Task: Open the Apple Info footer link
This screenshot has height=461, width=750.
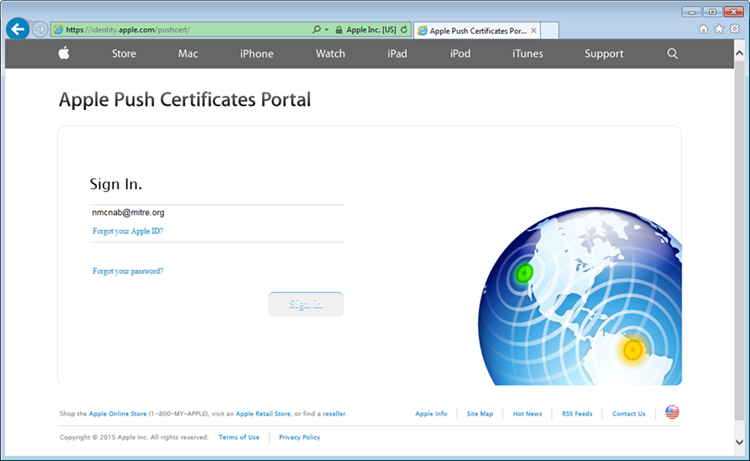Action: [431, 414]
